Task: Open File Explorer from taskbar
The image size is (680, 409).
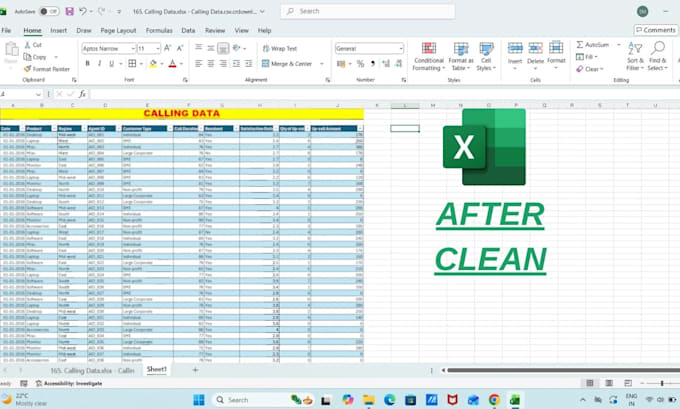Action: (369, 400)
